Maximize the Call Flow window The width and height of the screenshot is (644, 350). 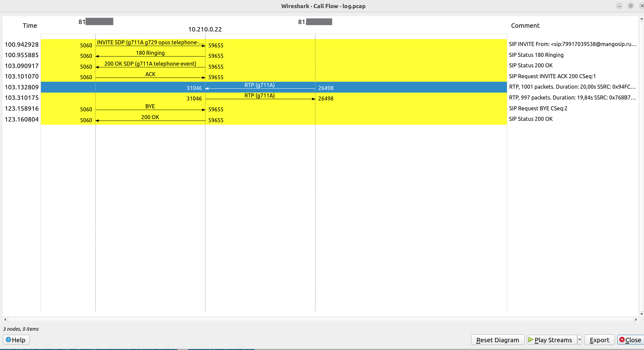point(630,6)
